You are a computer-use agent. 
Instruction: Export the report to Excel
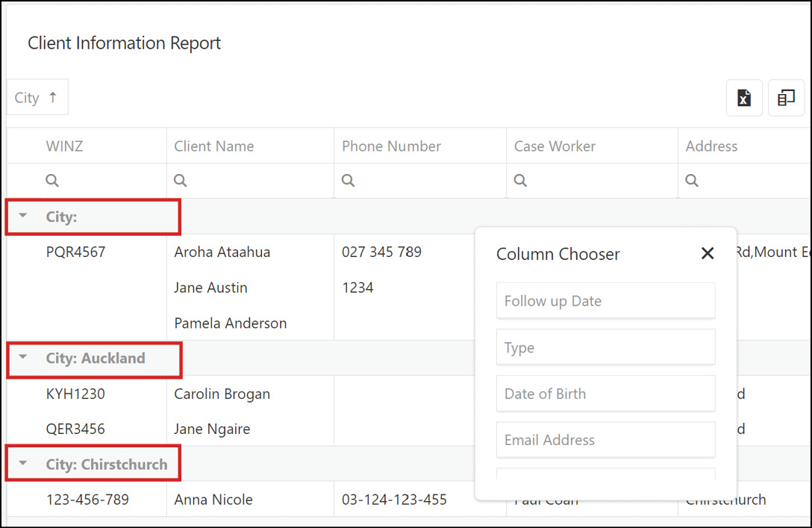click(x=744, y=97)
